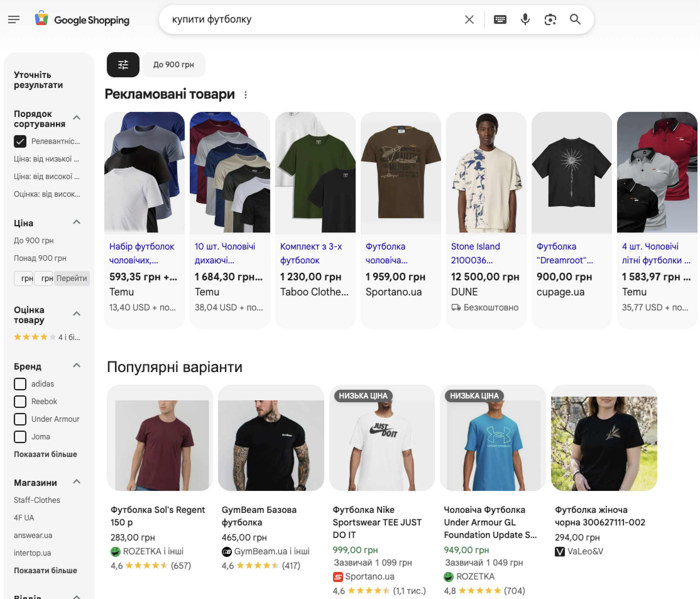Collapse the Порядок сортування section

(77, 118)
